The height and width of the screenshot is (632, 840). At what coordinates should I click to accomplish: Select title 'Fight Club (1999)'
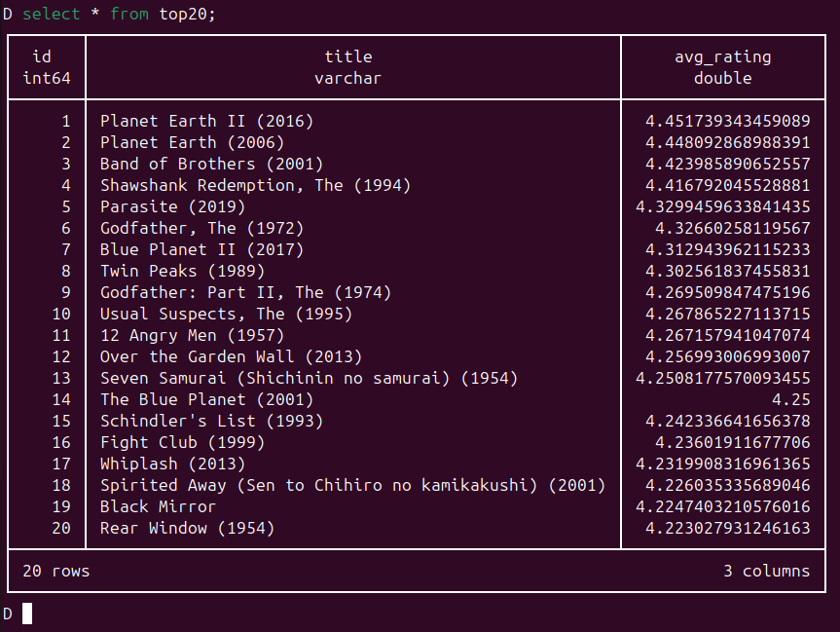coord(183,443)
